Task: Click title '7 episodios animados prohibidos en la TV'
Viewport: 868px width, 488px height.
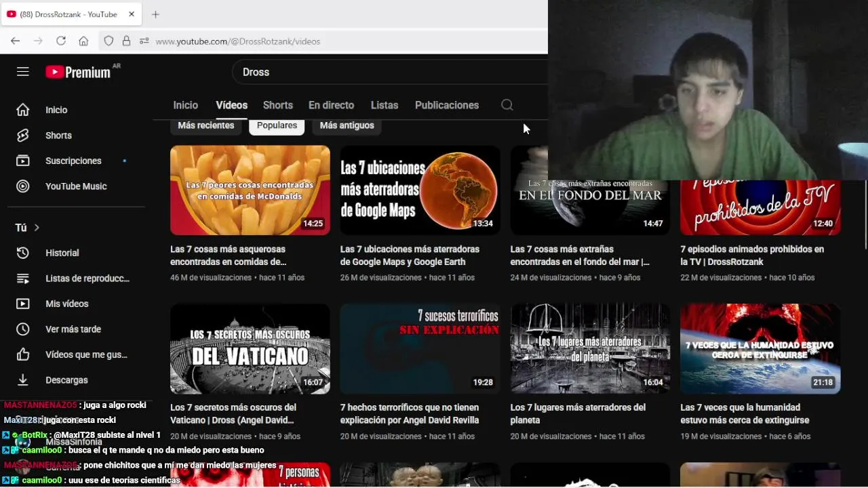Action: click(752, 256)
